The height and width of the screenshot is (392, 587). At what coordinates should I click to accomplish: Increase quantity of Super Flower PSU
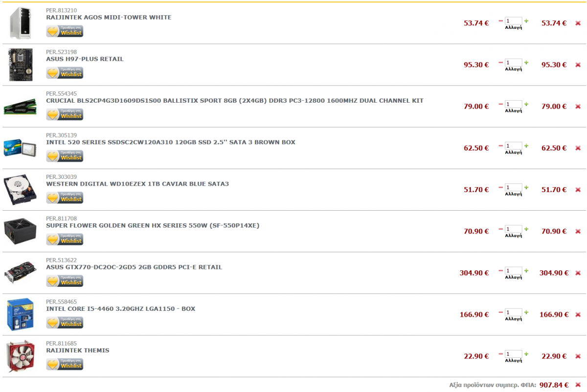(x=526, y=229)
